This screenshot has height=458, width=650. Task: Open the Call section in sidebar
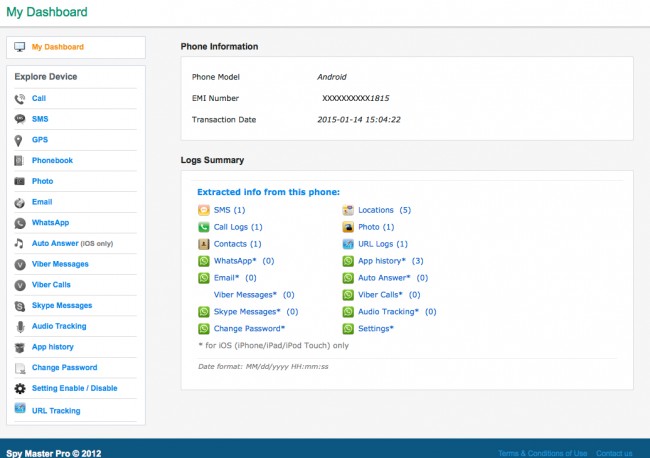pyautogui.click(x=39, y=98)
